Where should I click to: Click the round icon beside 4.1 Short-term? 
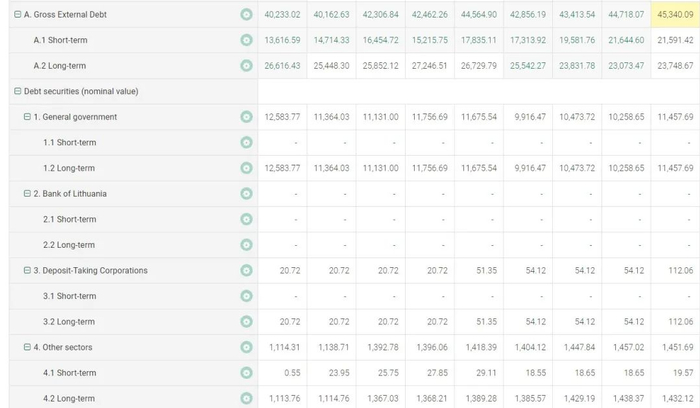click(x=246, y=373)
